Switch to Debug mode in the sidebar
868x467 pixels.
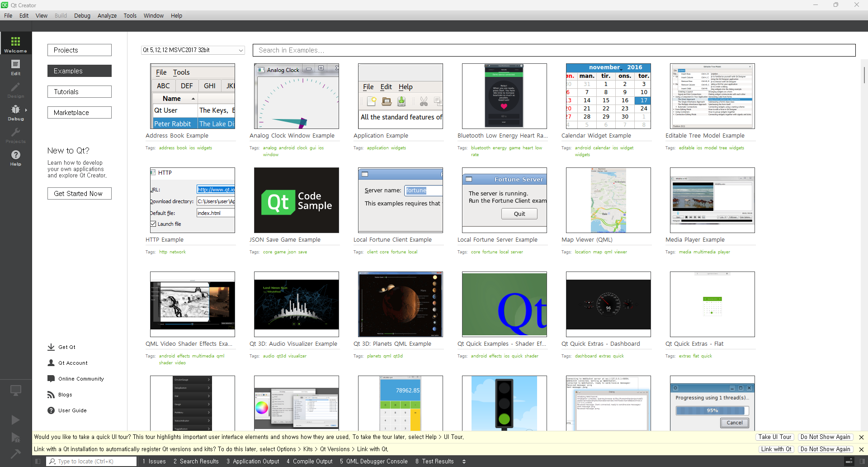tap(16, 112)
